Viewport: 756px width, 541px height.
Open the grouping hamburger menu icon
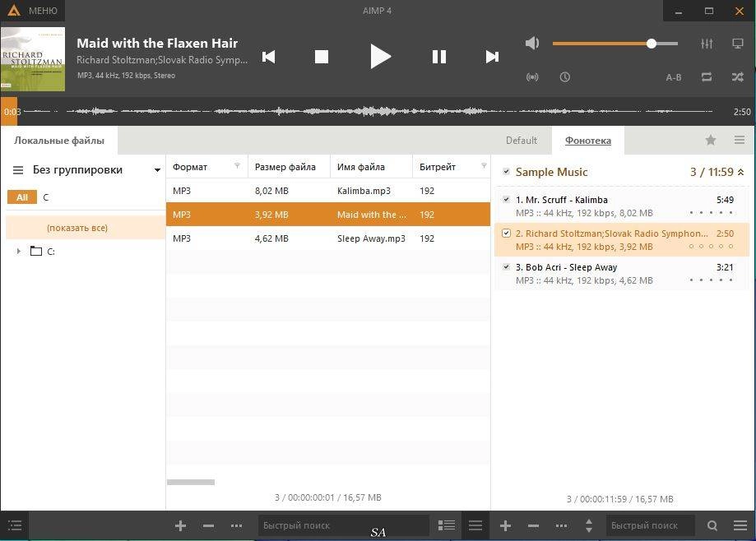[18, 170]
